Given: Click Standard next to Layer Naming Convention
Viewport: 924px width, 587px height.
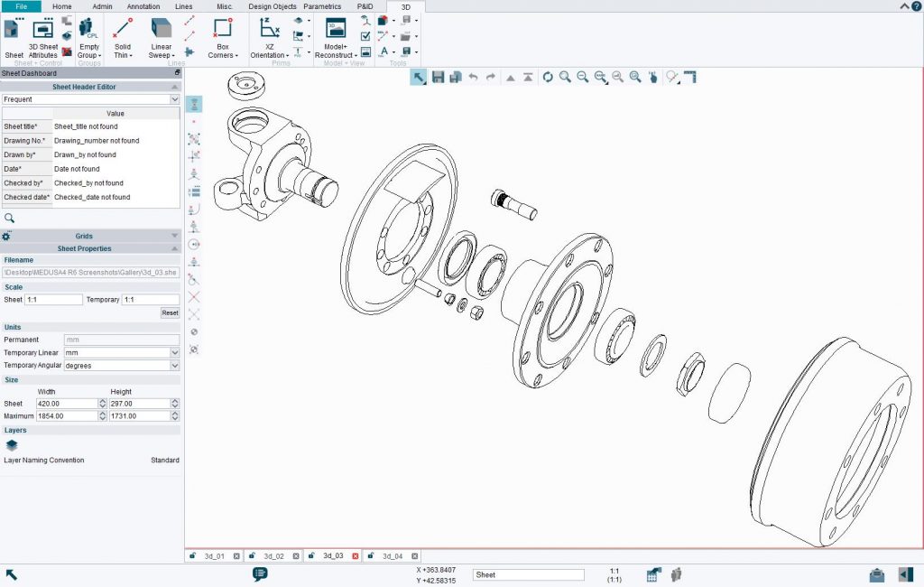Looking at the screenshot, I should click(x=162, y=460).
